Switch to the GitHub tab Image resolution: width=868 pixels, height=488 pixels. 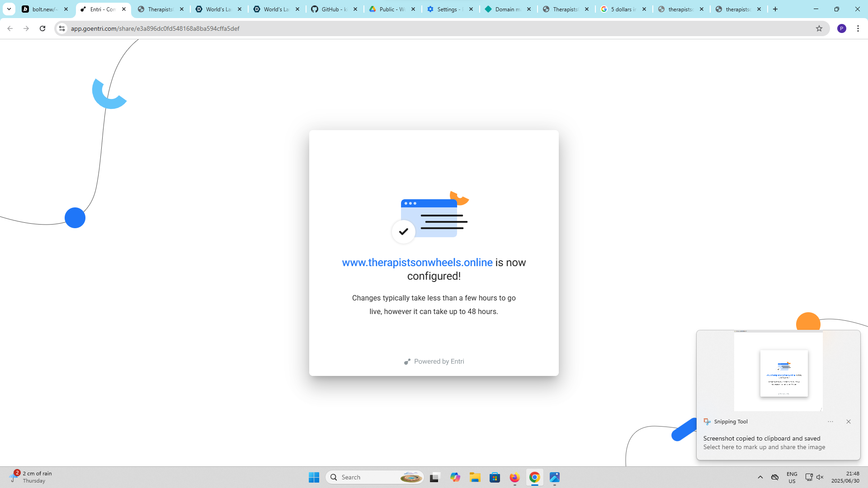pos(334,9)
